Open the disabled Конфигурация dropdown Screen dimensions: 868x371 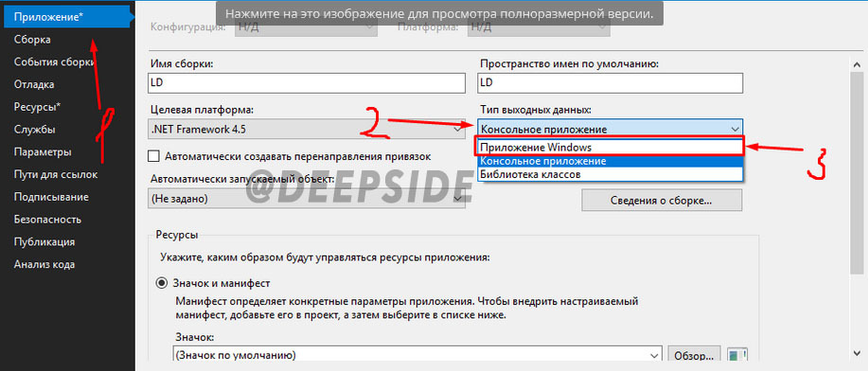tap(306, 26)
